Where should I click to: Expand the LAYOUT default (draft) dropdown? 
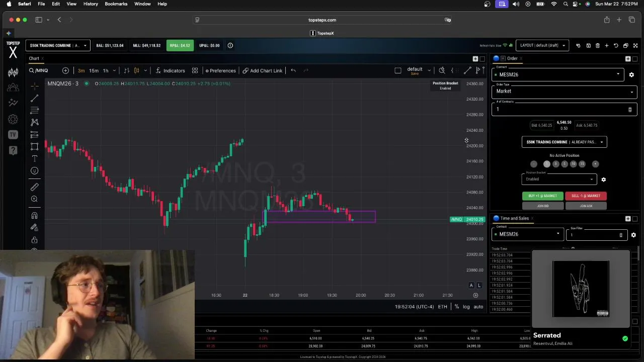click(542, 45)
